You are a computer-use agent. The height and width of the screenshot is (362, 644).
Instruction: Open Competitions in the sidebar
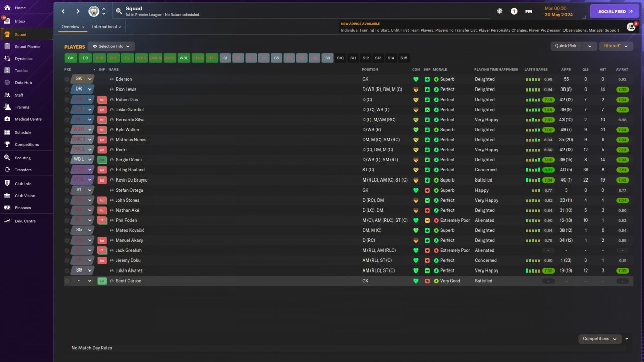click(x=26, y=145)
